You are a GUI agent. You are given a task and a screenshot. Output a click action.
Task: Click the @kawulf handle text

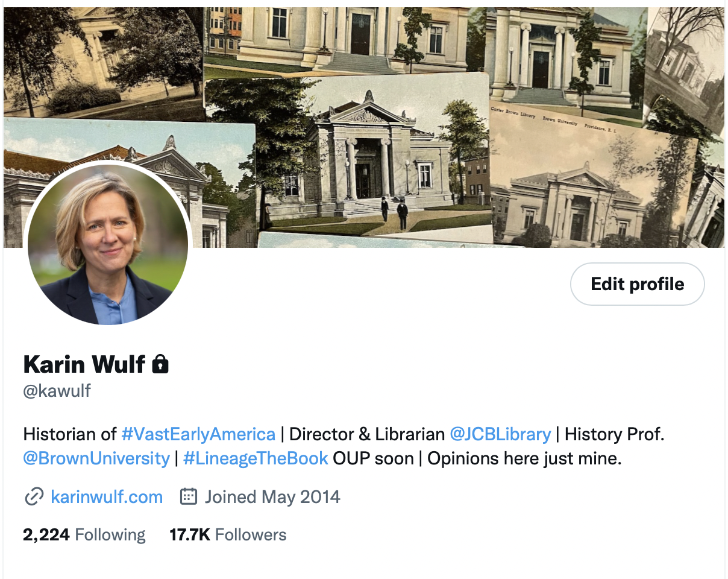coord(57,391)
